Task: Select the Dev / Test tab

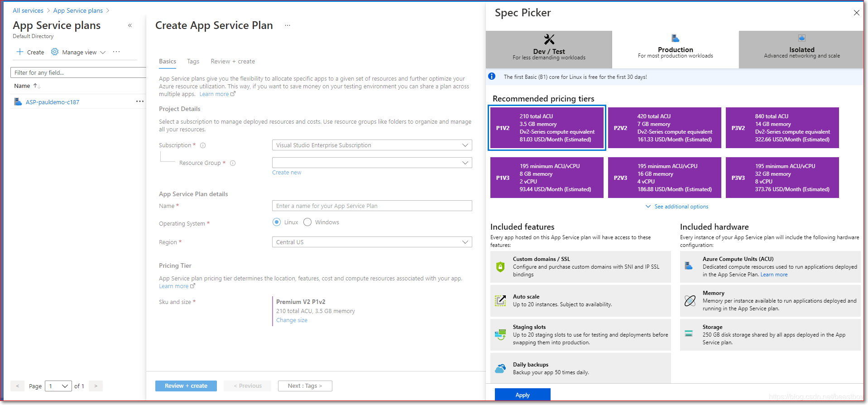Action: [x=549, y=49]
